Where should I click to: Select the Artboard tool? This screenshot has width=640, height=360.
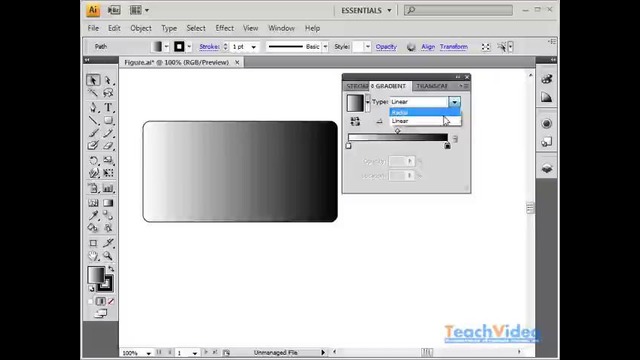(93, 243)
